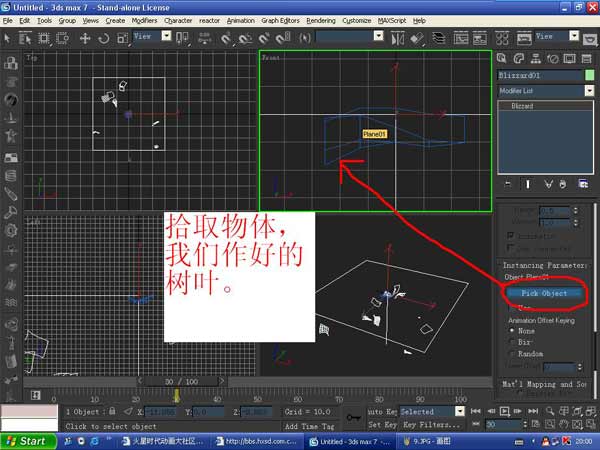The height and width of the screenshot is (450, 600).
Task: Switch to the Modify command panel
Action: [518, 58]
